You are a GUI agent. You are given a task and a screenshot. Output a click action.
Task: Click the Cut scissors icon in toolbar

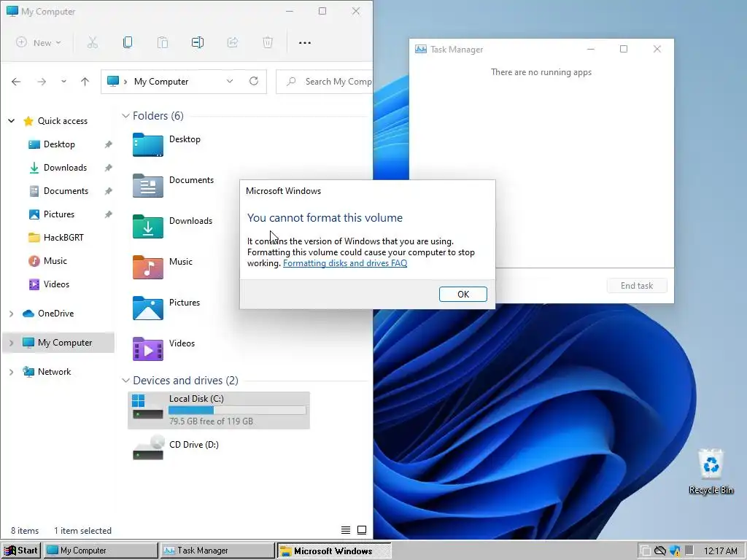(93, 42)
